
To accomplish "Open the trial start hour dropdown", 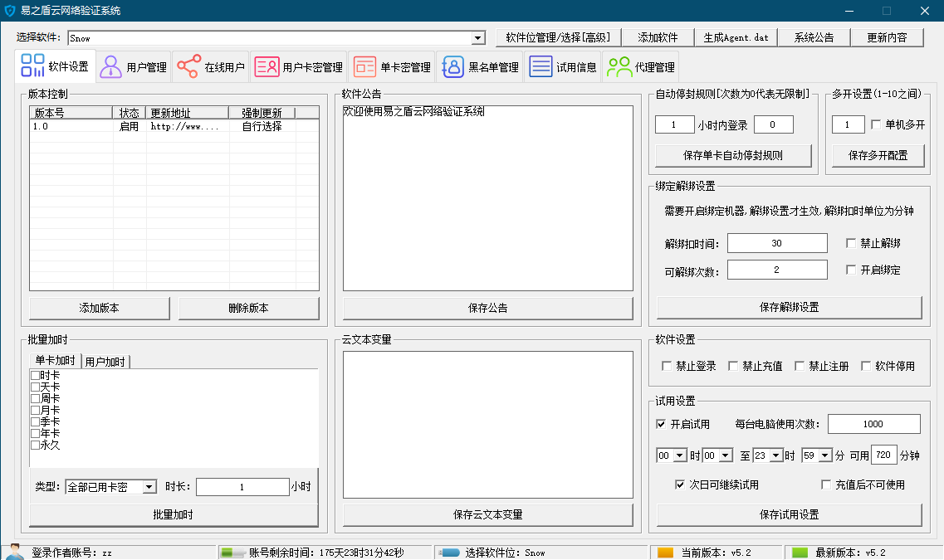I will pos(680,455).
